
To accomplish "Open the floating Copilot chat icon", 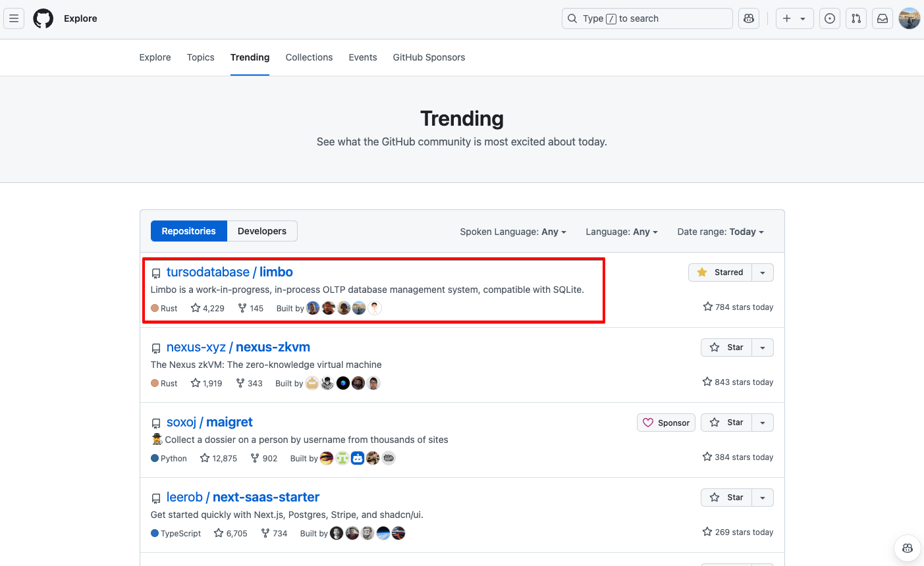I will [x=908, y=548].
